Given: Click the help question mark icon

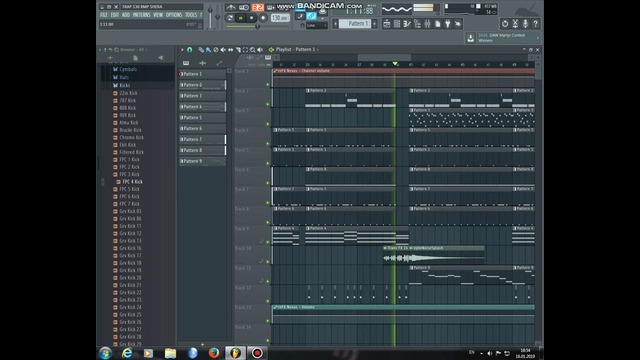Looking at the screenshot, I should pyautogui.click(x=536, y=24).
